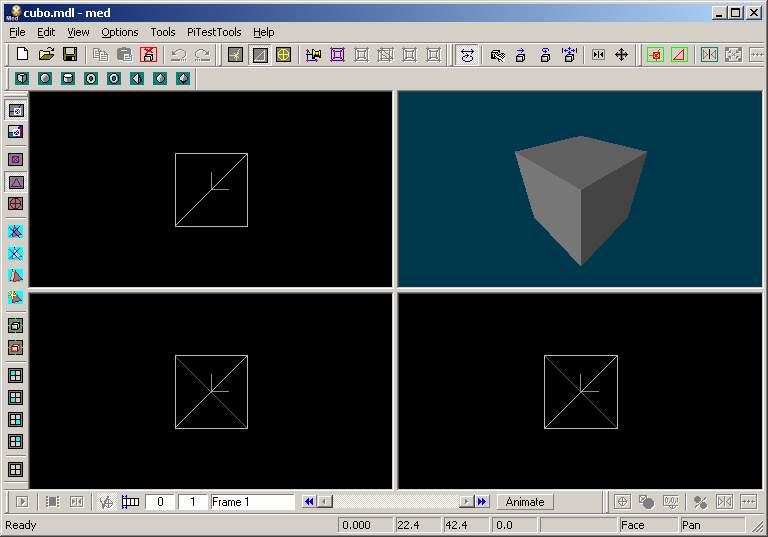Click the topmost left sidebar icon
The image size is (768, 537).
click(16, 110)
